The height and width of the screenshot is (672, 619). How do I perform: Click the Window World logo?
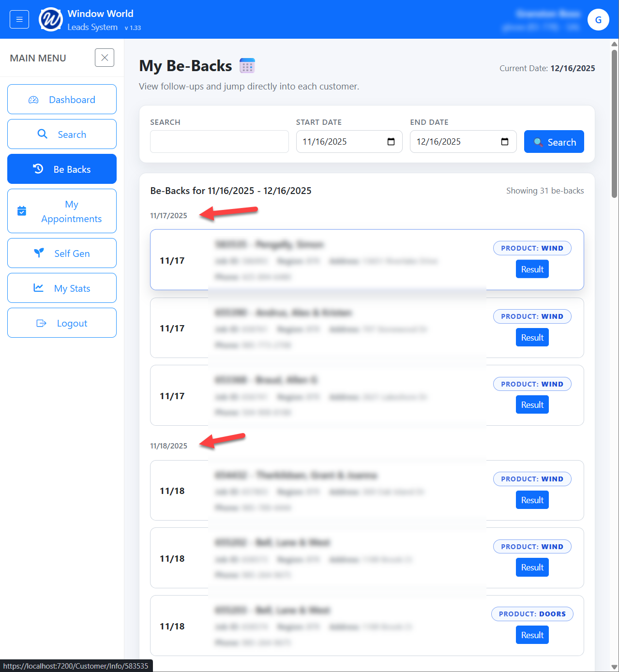(x=51, y=19)
